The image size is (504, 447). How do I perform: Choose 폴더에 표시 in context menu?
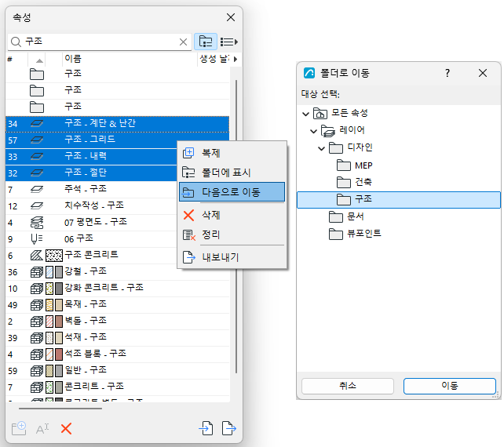pos(232,173)
